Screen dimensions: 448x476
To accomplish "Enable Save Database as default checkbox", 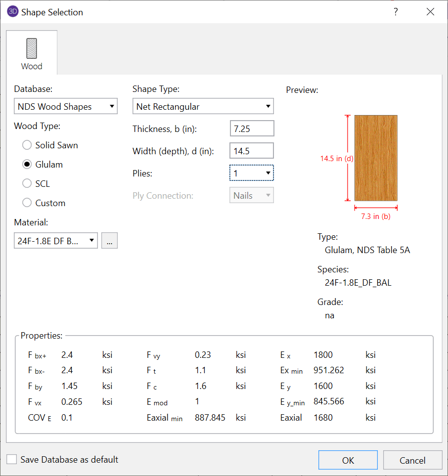I will pos(11,460).
